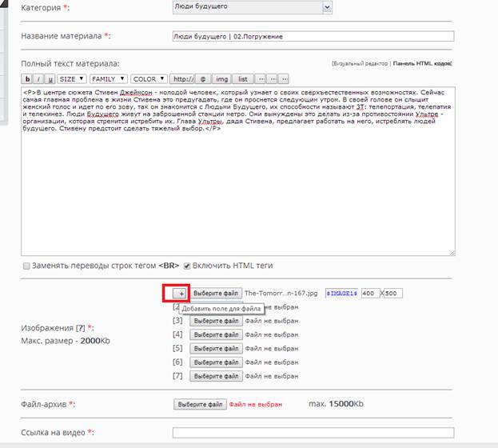This screenshot has width=498, height=448.
Task: Focus the Ссылка на видео input field
Action: tap(313, 433)
